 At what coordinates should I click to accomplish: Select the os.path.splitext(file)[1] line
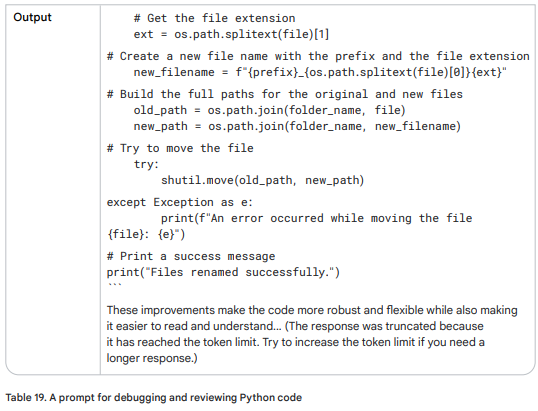(231, 34)
